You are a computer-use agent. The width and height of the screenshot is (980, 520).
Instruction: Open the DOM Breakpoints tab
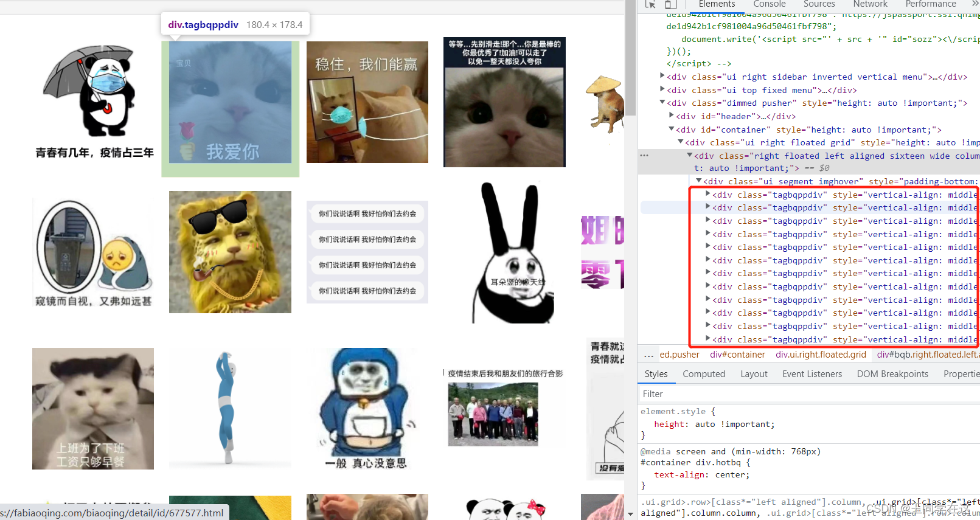(892, 374)
